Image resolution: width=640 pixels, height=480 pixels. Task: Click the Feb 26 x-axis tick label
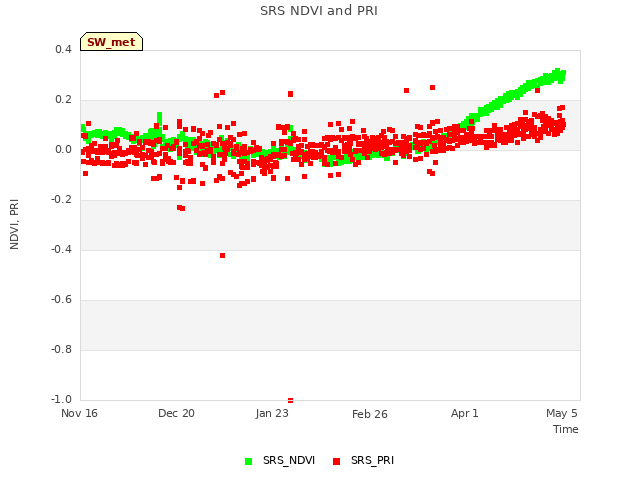[x=370, y=414]
